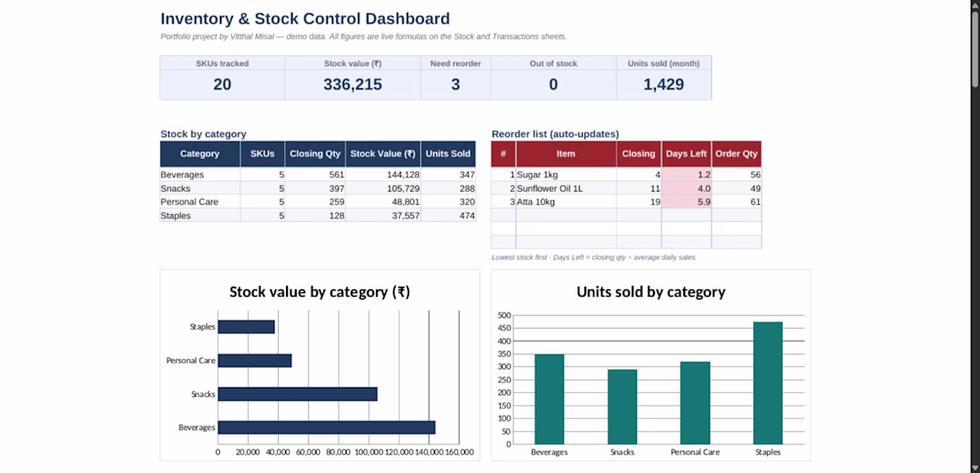
Task: Click the Need reorder value 3
Action: click(x=455, y=85)
